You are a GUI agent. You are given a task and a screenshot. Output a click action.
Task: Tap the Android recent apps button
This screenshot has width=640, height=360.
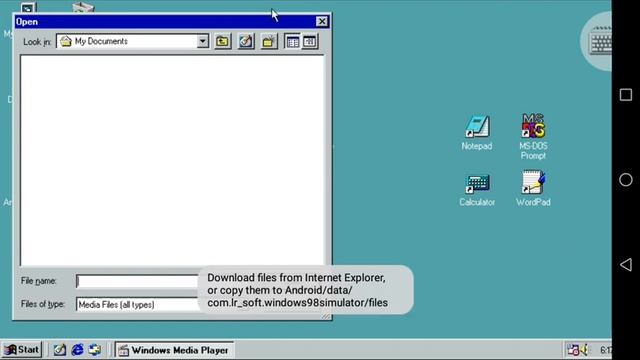pyautogui.click(x=626, y=95)
